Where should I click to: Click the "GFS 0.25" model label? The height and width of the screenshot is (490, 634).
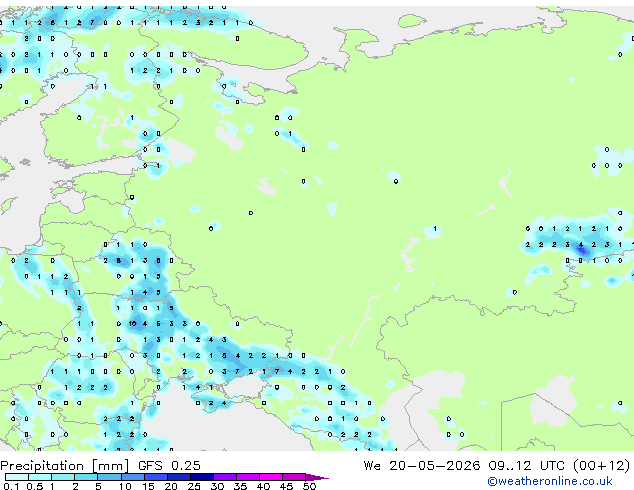(169, 466)
